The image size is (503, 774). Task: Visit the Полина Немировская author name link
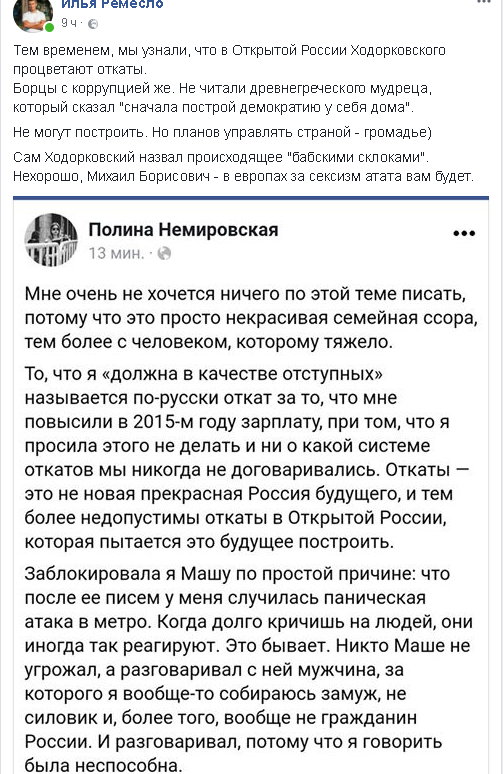pos(183,230)
